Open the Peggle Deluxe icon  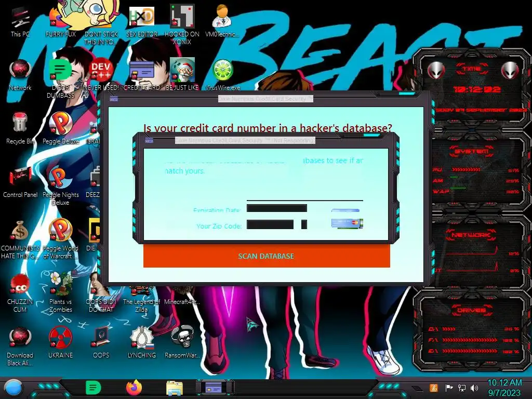[60, 128]
